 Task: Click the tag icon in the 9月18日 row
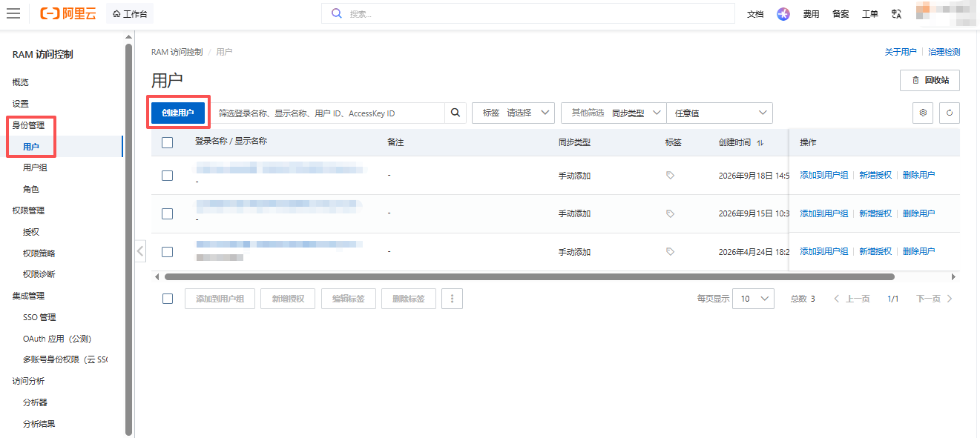click(x=670, y=176)
